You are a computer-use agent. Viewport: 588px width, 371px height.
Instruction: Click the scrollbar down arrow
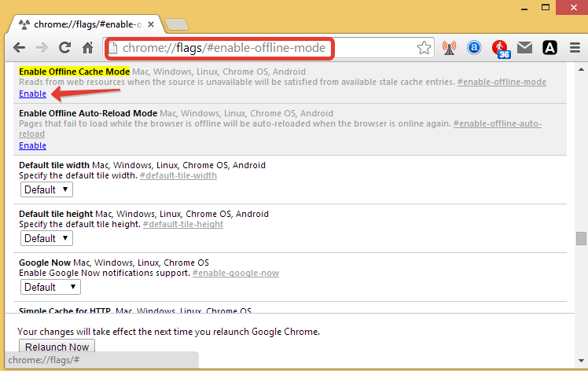581,361
